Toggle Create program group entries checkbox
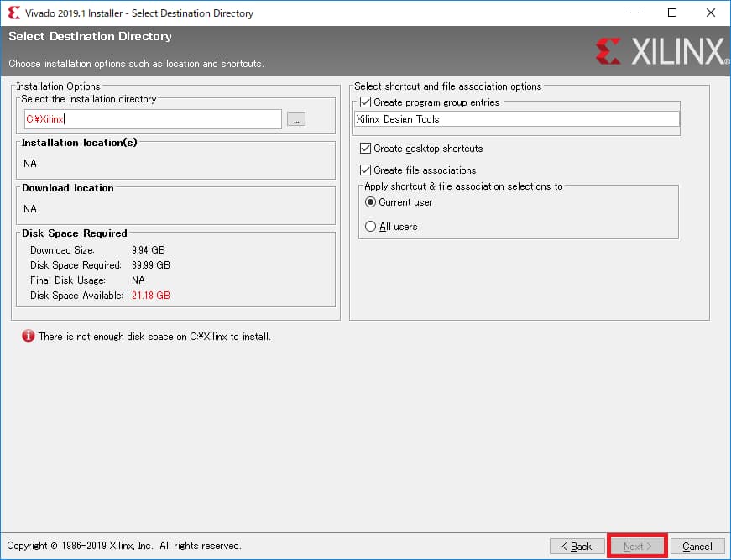Screen dimensions: 731x560 pos(366,102)
